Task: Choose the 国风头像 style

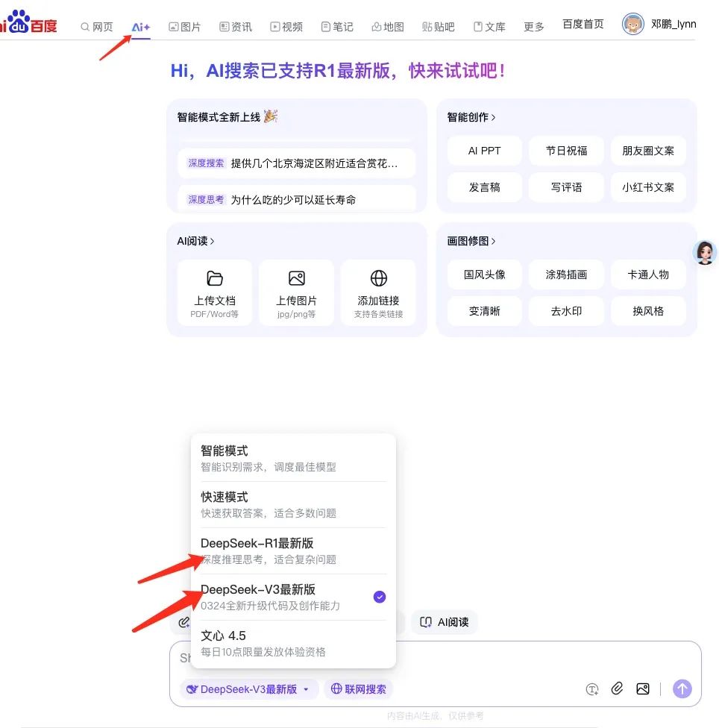Action: [485, 274]
